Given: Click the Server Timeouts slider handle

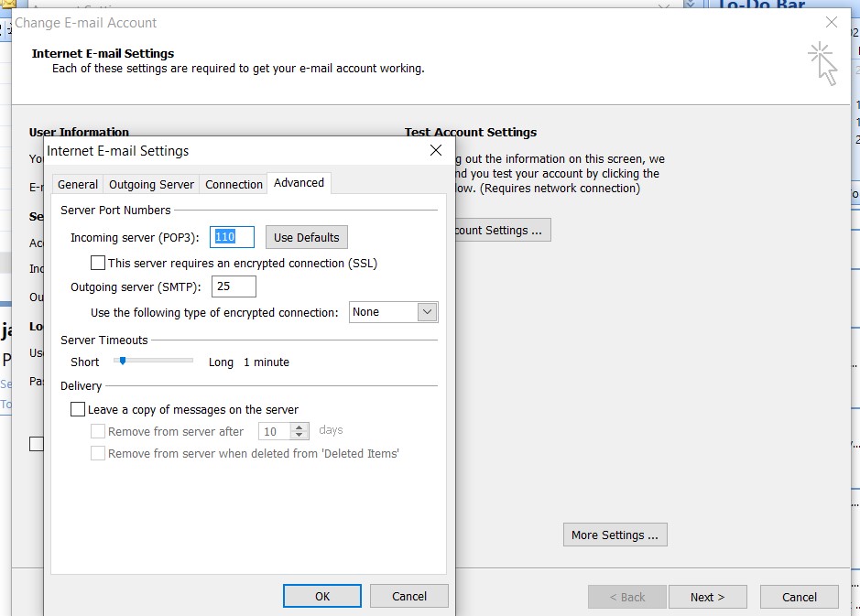Looking at the screenshot, I should point(122,362).
